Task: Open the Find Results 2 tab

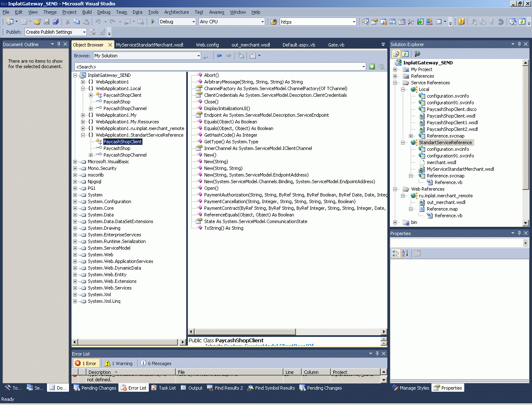Action: tap(225, 388)
